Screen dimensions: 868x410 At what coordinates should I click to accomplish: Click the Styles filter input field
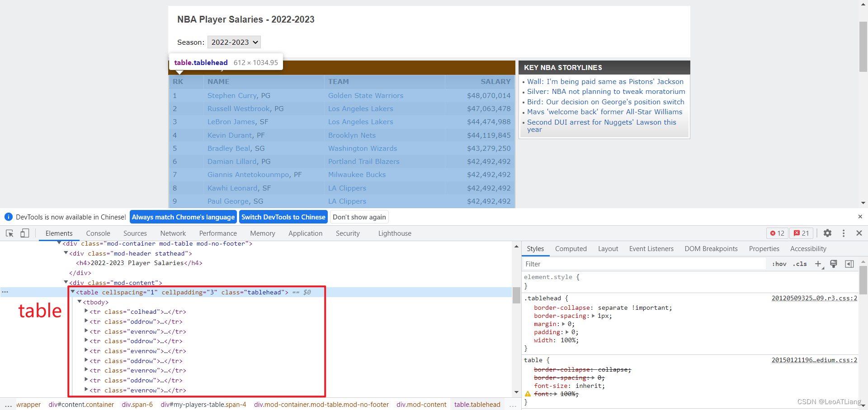click(644, 264)
